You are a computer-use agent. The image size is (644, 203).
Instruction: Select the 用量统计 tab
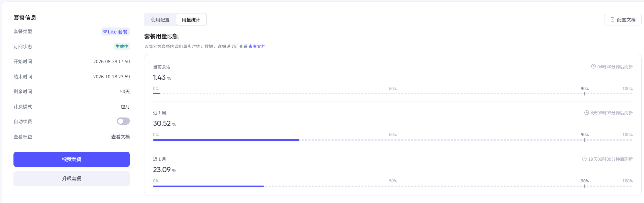point(191,20)
